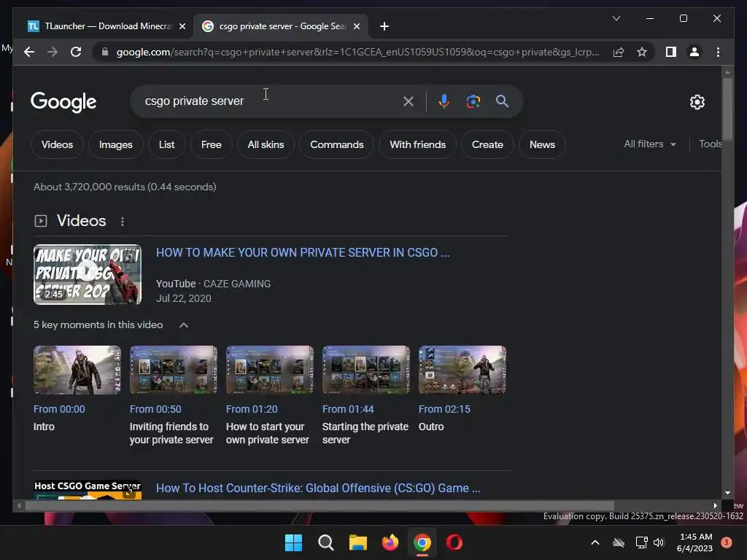This screenshot has height=560, width=747.
Task: Launch Opera from the taskbar
Action: click(454, 542)
